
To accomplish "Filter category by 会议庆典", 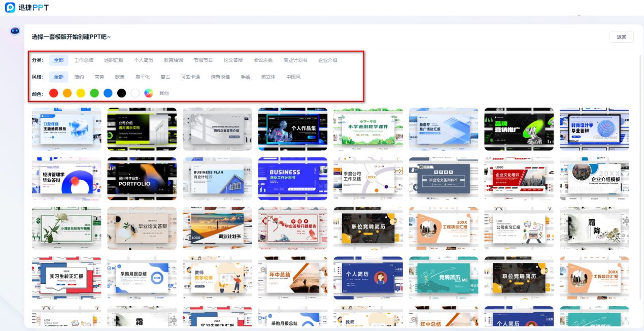I will click(x=263, y=60).
